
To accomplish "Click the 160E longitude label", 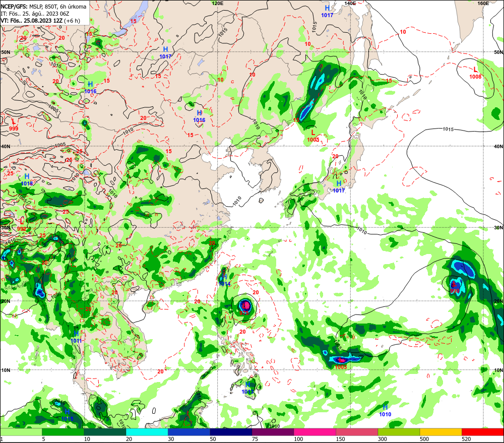I will pyautogui.click(x=483, y=3).
